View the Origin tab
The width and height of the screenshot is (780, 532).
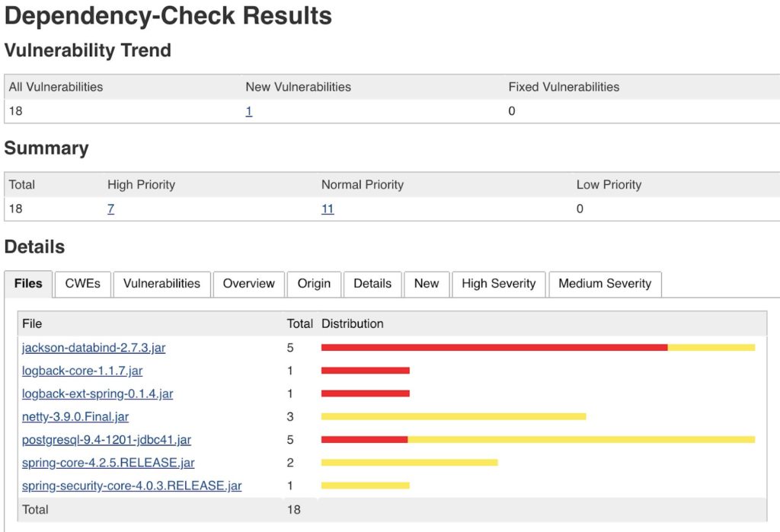click(314, 284)
